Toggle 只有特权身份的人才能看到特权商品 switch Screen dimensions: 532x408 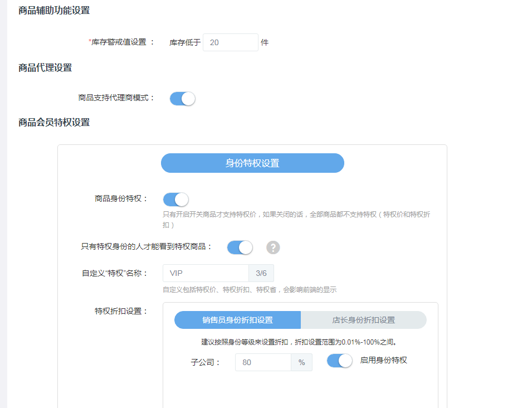coord(240,247)
